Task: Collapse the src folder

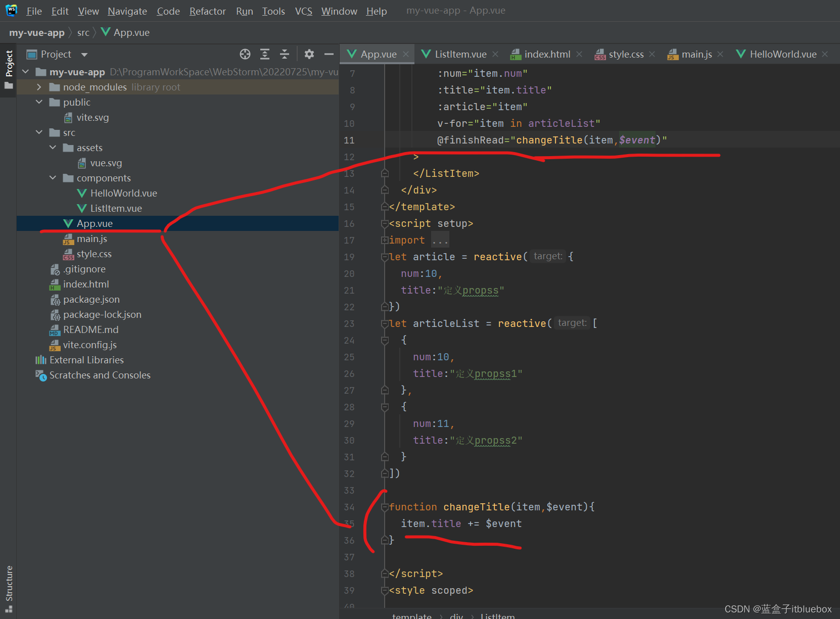Action: (x=39, y=132)
